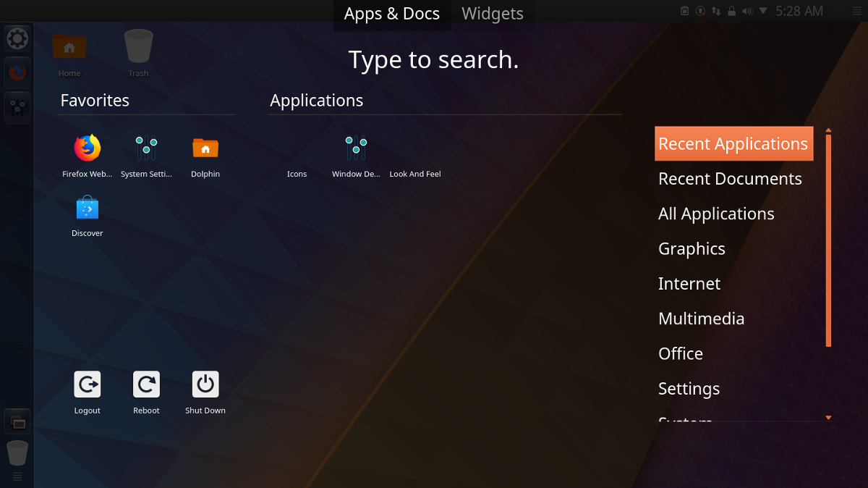Image resolution: width=868 pixels, height=488 pixels.
Task: Open the Trash
Action: (138, 47)
